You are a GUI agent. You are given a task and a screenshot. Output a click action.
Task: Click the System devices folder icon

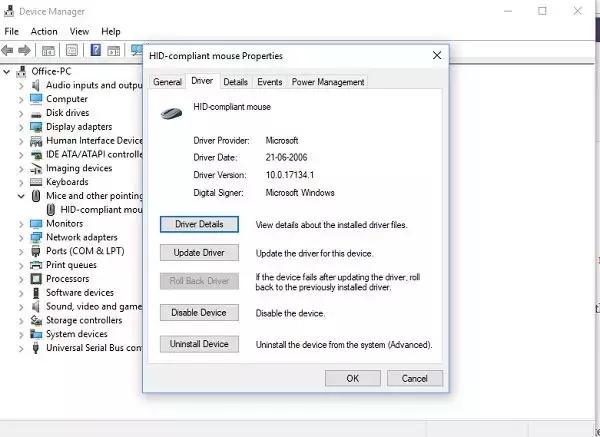(36, 334)
